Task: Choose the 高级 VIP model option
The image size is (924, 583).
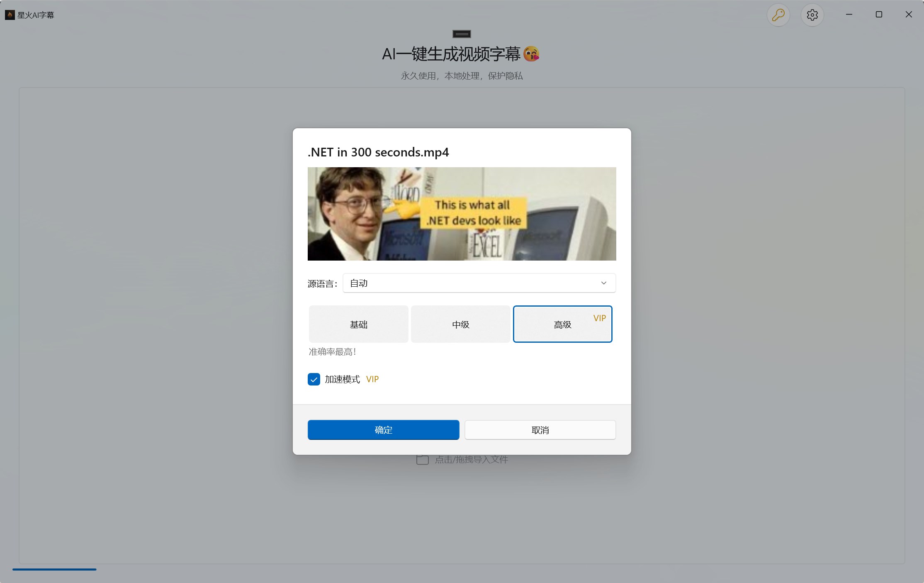Action: [x=563, y=324]
